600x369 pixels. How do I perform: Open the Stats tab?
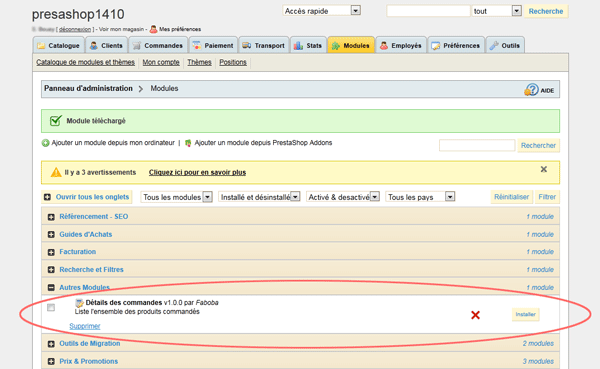pyautogui.click(x=308, y=45)
